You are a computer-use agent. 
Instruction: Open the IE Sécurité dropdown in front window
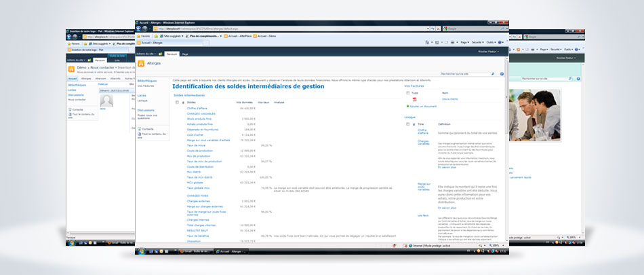[477, 42]
